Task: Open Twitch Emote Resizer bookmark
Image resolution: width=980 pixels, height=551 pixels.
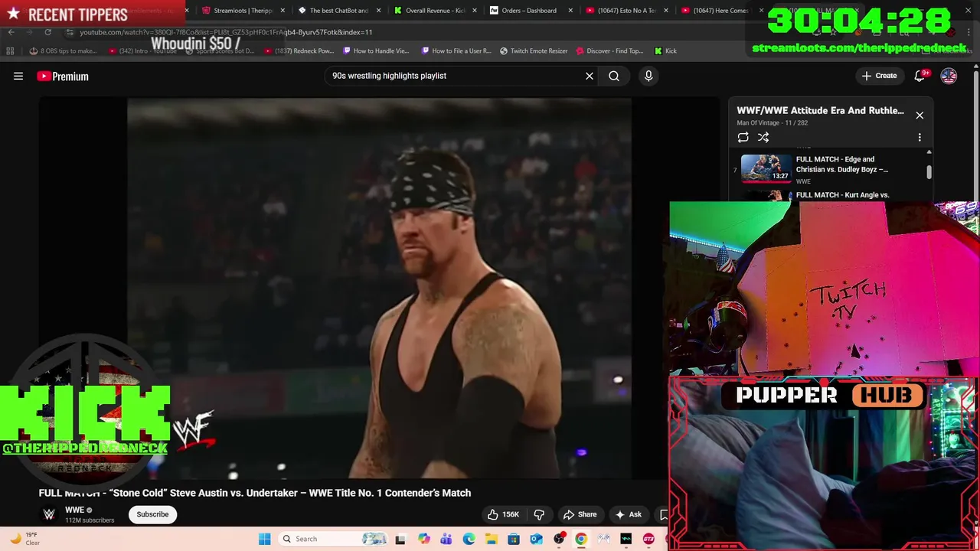Action: click(x=534, y=51)
